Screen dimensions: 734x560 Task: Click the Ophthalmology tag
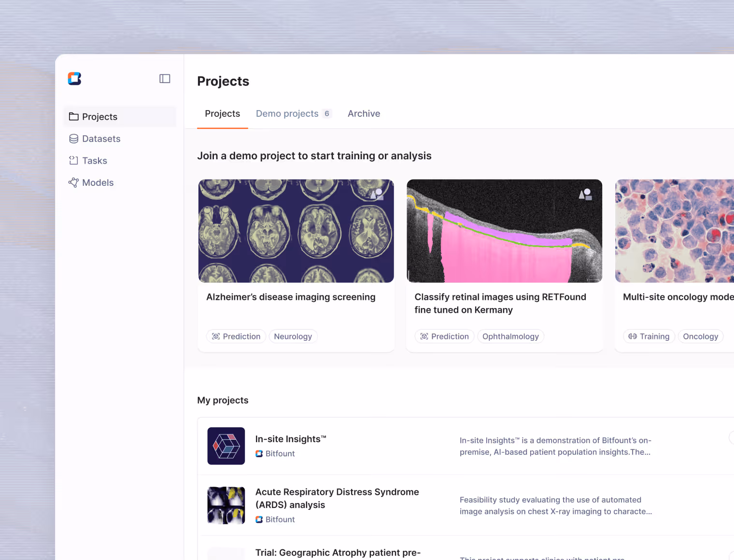[x=510, y=336]
